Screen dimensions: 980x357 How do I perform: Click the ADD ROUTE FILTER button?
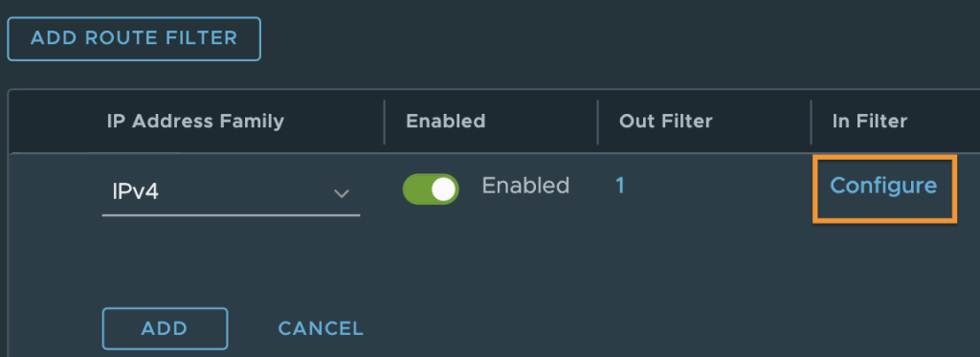pos(134,38)
